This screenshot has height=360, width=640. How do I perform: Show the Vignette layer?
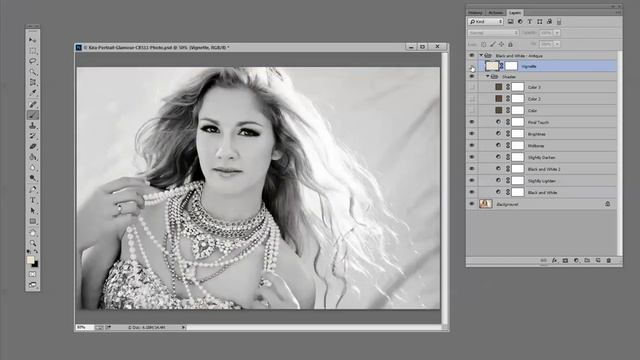point(472,66)
